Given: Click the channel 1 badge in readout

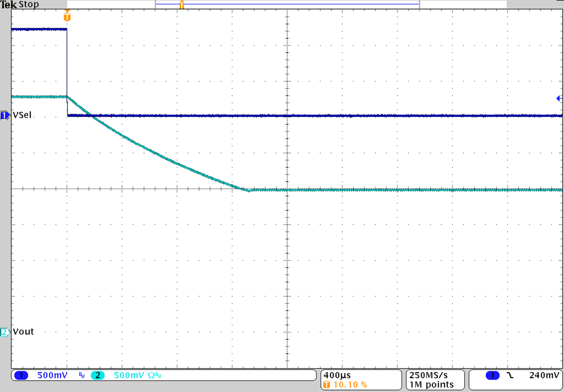Looking at the screenshot, I should point(21,375).
